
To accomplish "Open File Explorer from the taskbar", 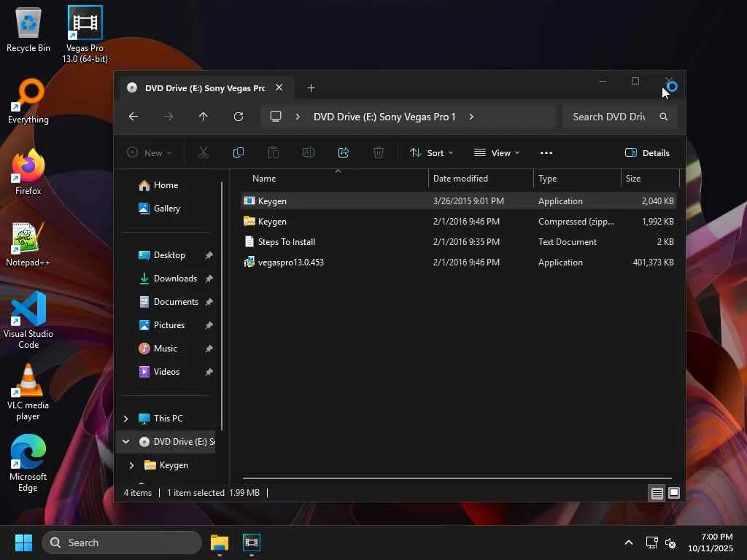I will [220, 542].
